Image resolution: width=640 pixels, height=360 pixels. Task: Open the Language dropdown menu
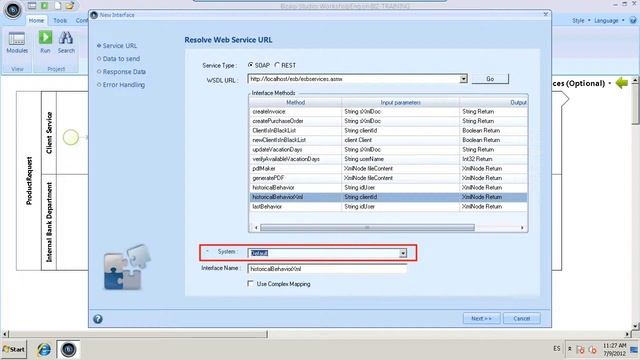(609, 20)
